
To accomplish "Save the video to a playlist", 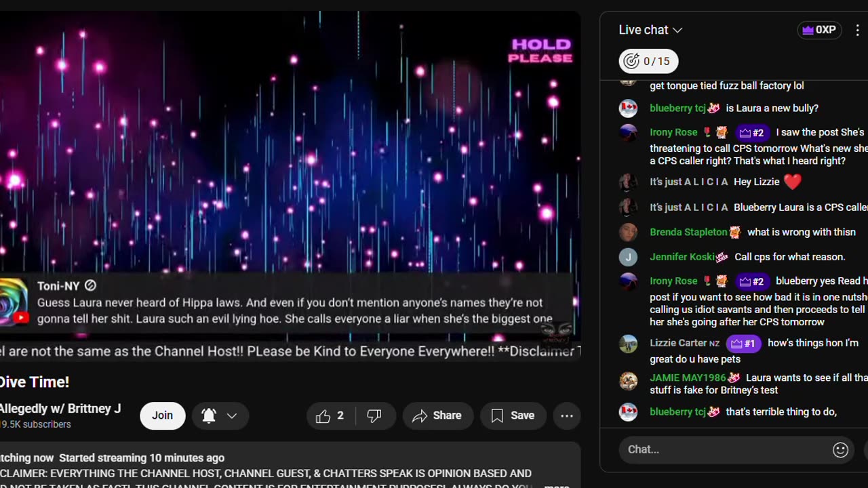I will 513,416.
